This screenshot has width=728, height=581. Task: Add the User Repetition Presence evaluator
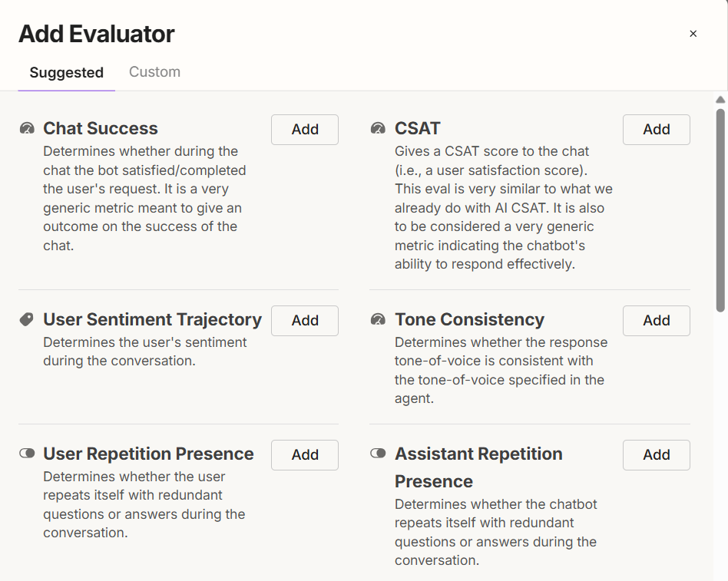305,455
